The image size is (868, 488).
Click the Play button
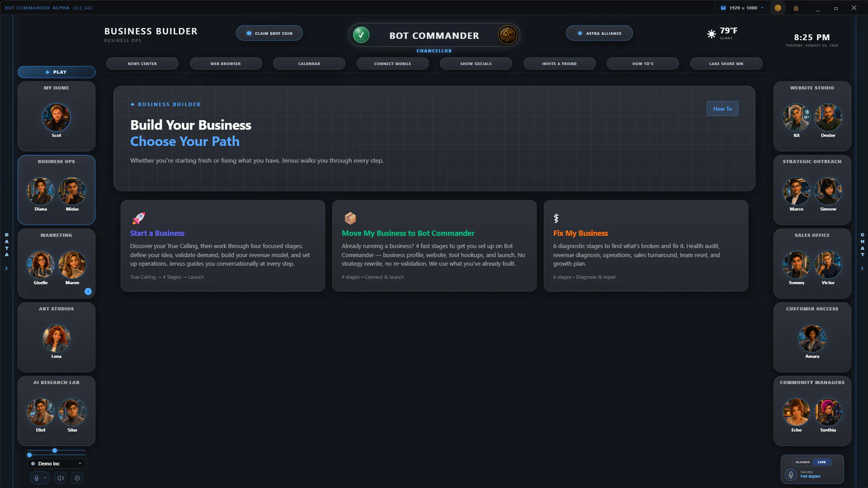point(57,72)
